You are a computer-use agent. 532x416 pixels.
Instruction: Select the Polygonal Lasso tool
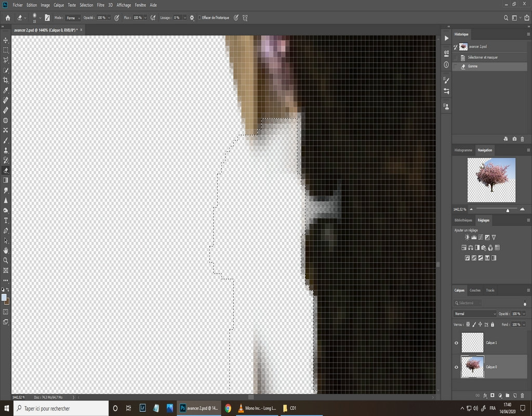pyautogui.click(x=6, y=60)
